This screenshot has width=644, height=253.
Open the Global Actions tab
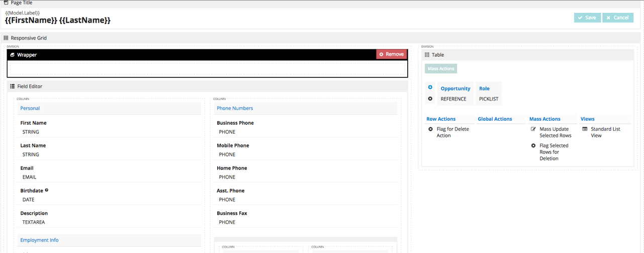495,119
